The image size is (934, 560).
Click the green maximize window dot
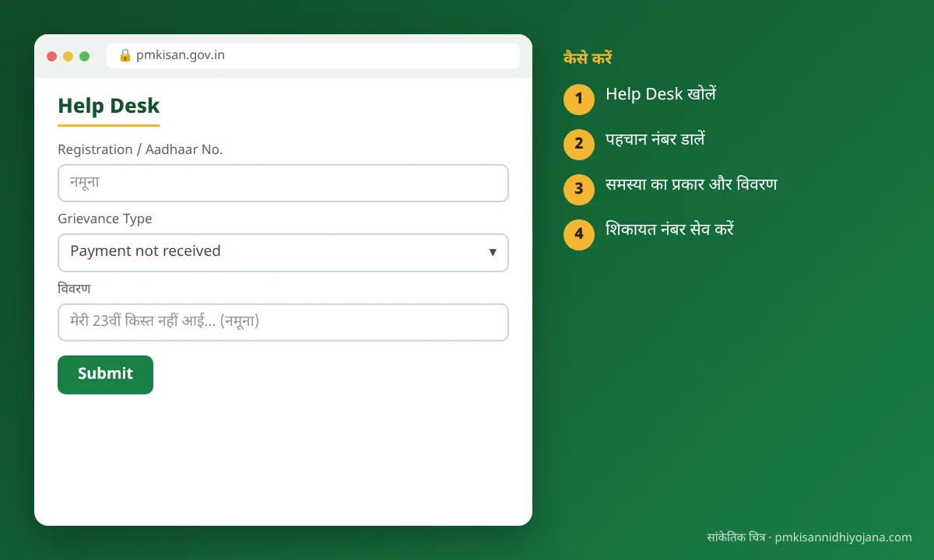pyautogui.click(x=85, y=56)
